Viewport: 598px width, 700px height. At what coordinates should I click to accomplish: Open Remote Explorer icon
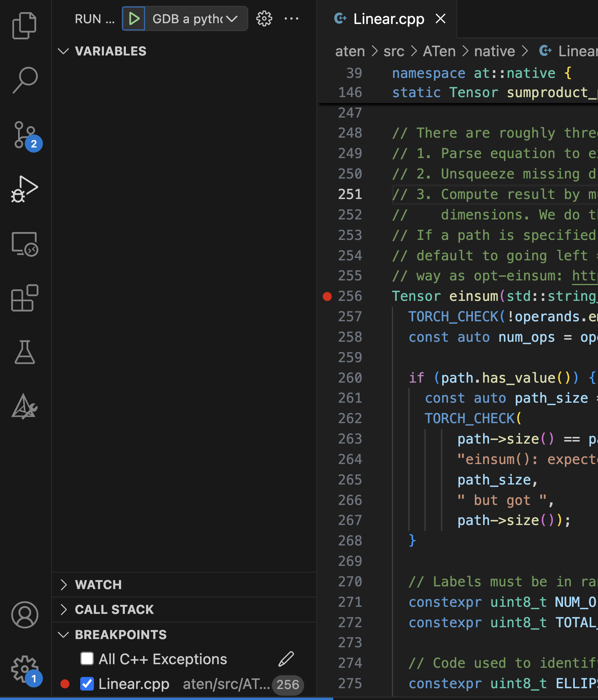pyautogui.click(x=24, y=244)
